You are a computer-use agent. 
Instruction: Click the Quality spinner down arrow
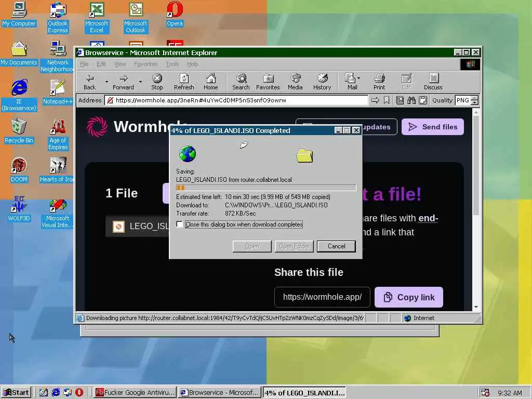[x=475, y=103]
